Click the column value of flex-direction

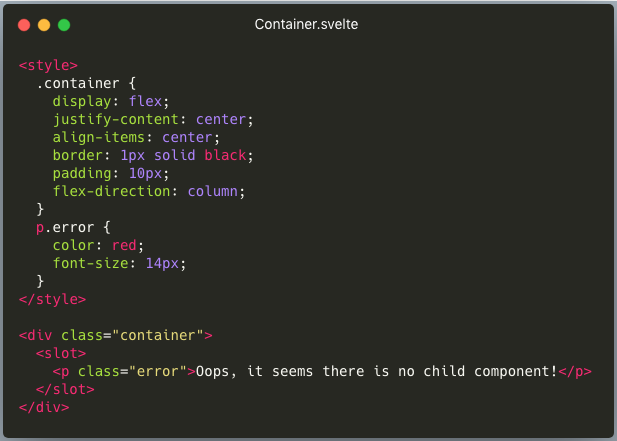(212, 192)
